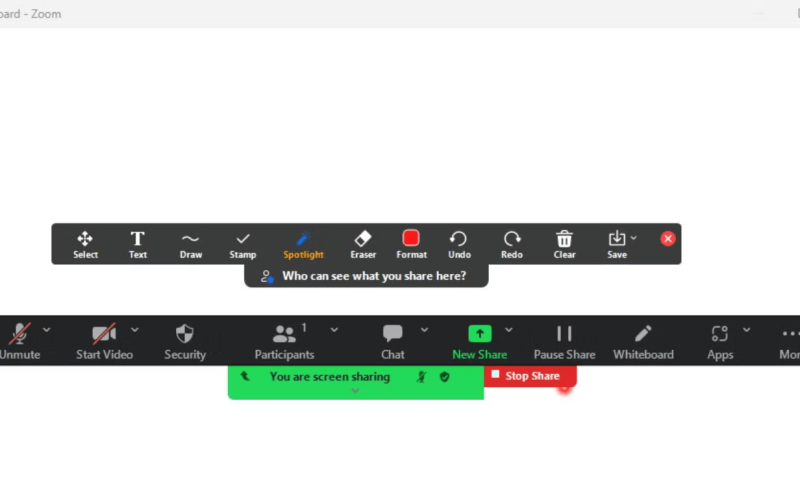Open the Participants panel
Image resolution: width=800 pixels, height=500 pixels.
284,341
